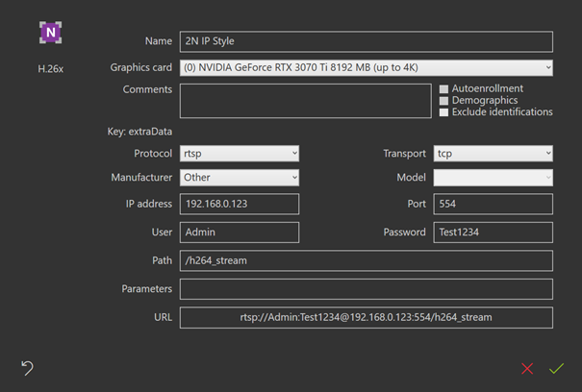
Task: Click inside the Comments text box
Action: [305, 101]
